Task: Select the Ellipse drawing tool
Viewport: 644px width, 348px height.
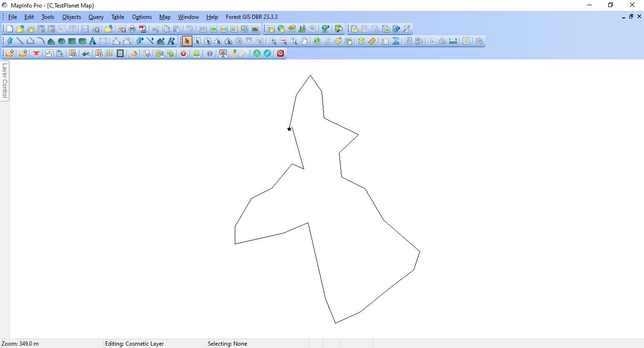Action: [x=61, y=41]
